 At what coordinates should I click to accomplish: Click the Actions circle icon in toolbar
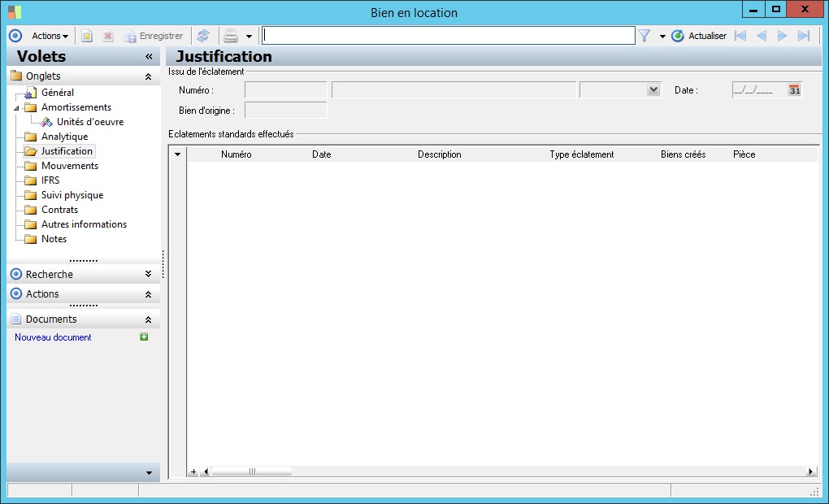(x=15, y=36)
